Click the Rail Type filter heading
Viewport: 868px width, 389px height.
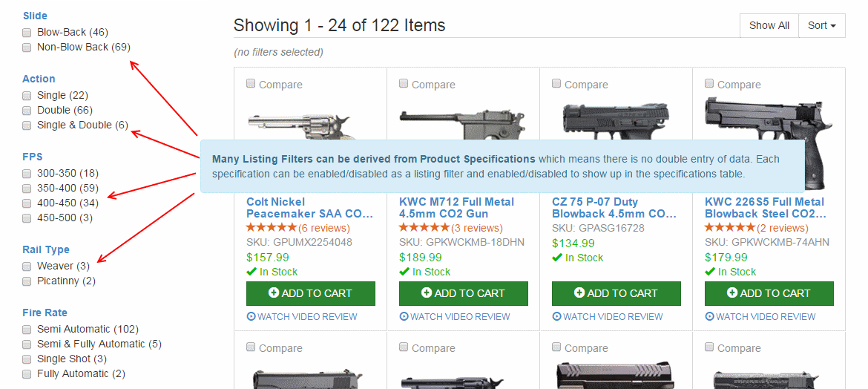point(46,249)
